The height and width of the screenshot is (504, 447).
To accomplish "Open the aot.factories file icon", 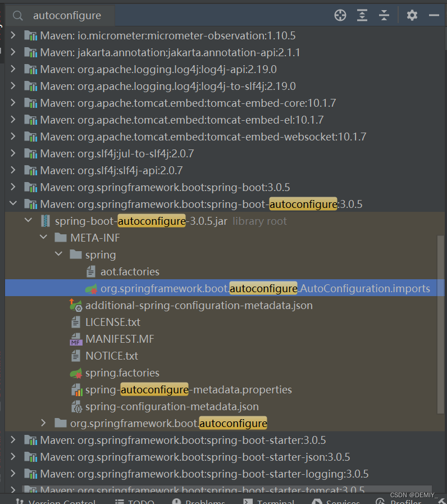I will 90,271.
